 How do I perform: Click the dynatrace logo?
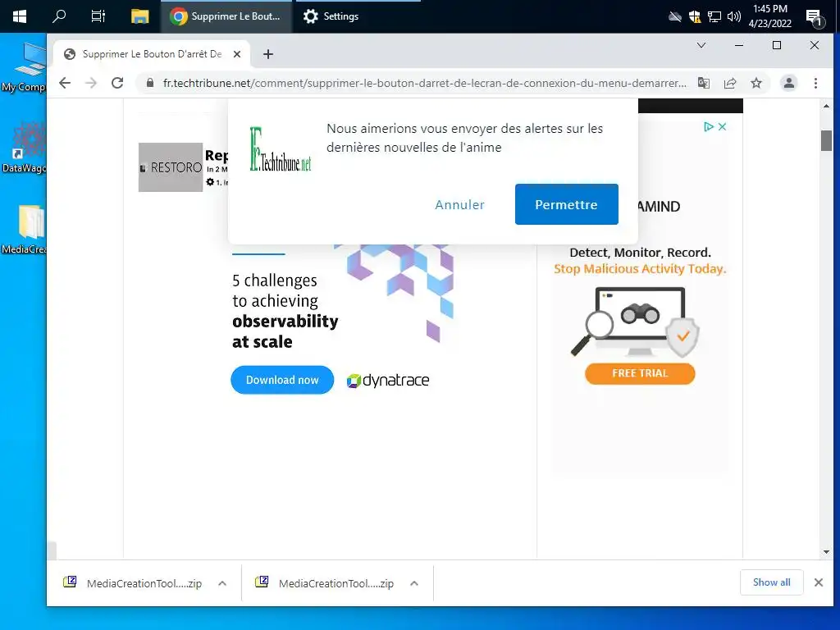(388, 381)
